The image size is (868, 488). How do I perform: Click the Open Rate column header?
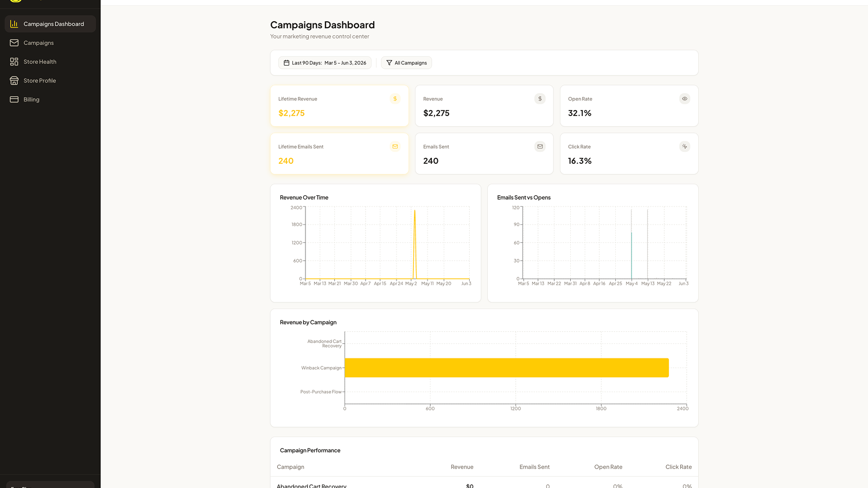(x=608, y=467)
